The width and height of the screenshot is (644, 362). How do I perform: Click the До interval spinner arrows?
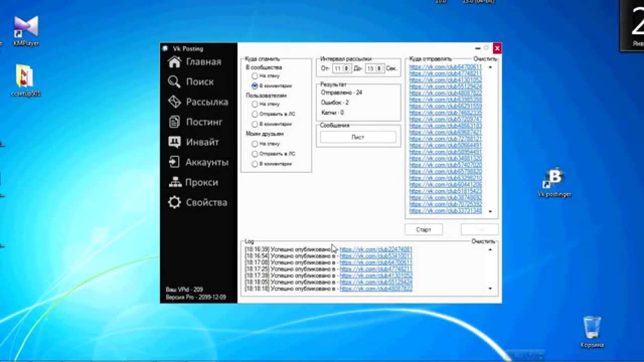pos(380,68)
